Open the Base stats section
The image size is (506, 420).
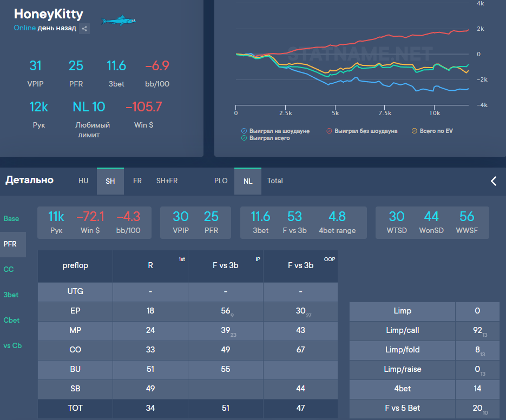pos(11,219)
